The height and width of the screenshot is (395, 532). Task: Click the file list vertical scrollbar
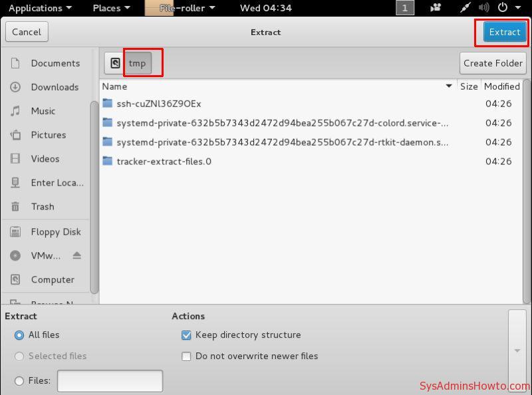click(526, 192)
